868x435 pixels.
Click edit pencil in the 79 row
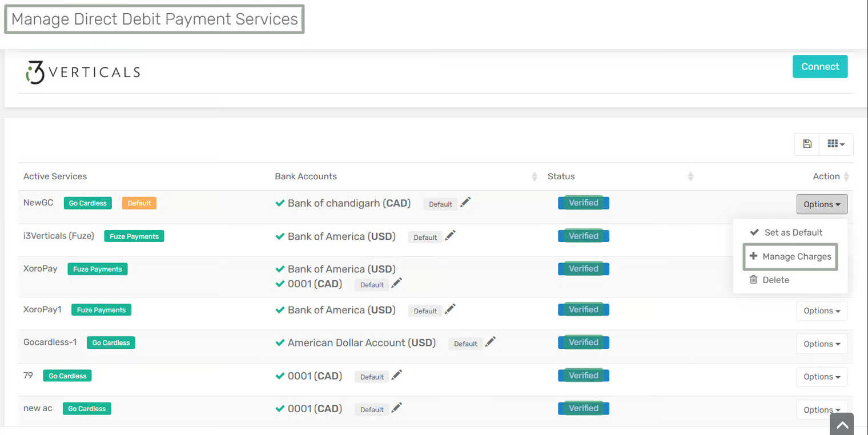[397, 376]
